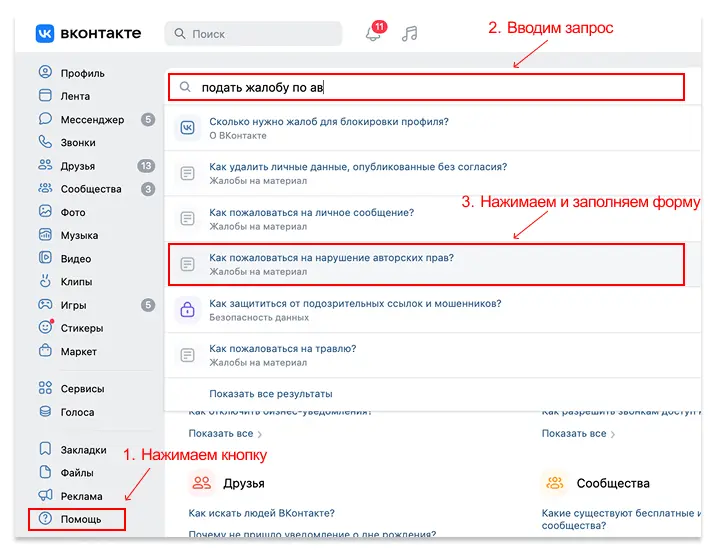Image resolution: width=716 pixels, height=557 pixels.
Task: Click the Сообщества sidebar group icon
Action: tap(45, 188)
